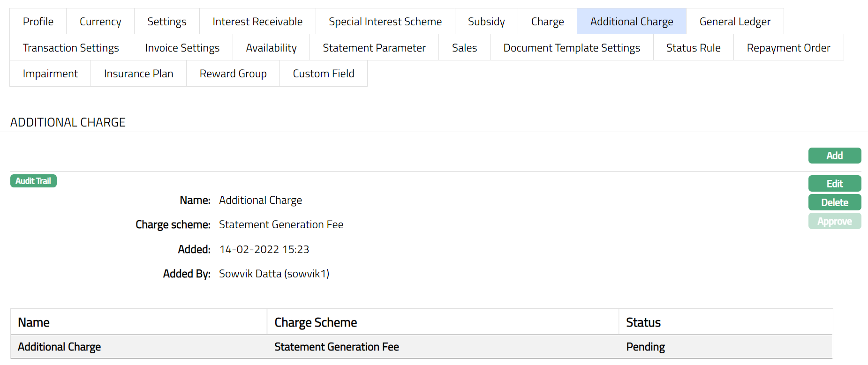
Task: Click the green Add button
Action: (x=834, y=156)
